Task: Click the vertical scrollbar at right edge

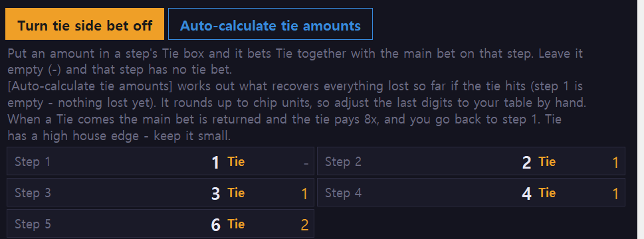Action: 640,119
